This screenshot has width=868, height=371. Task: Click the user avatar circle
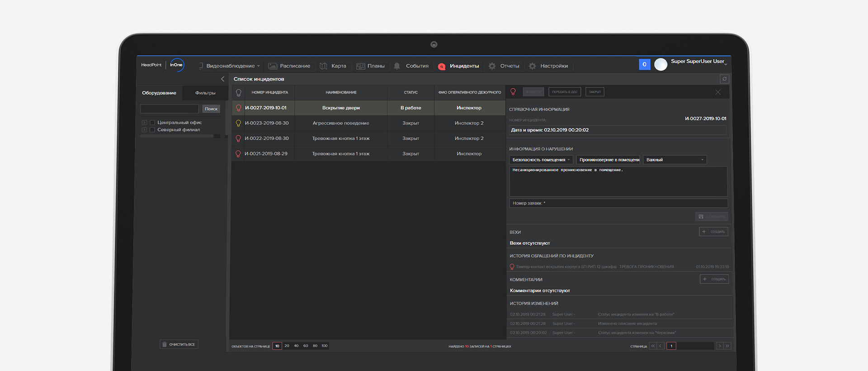(x=660, y=64)
